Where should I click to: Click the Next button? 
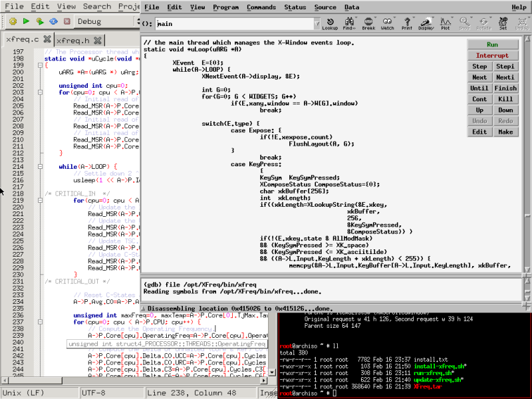coord(479,77)
